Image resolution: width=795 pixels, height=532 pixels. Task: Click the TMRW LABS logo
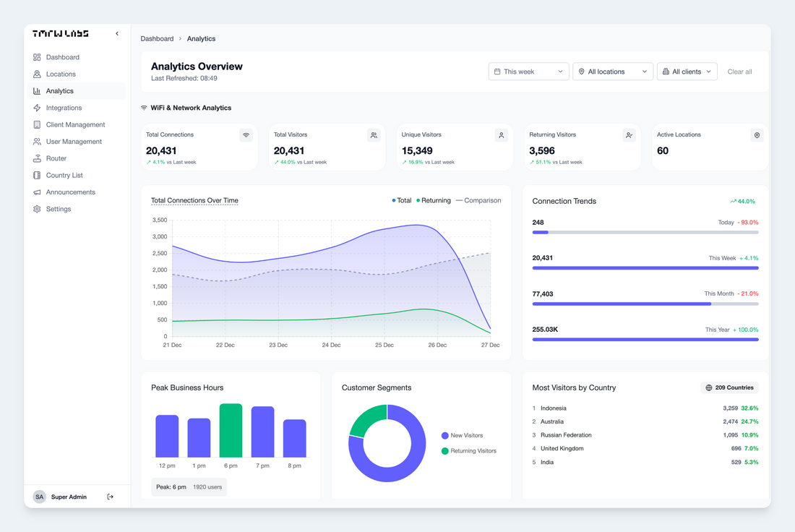coord(60,33)
